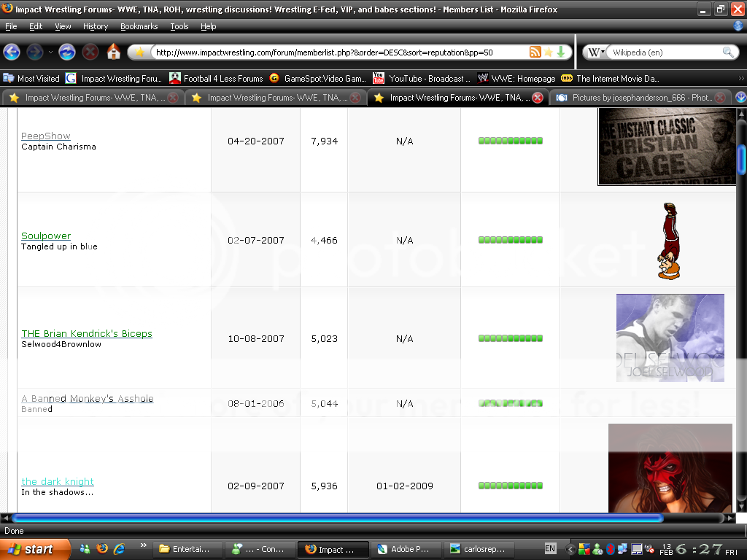Expand the hidden system tray icons
747x560 pixels.
coord(570,548)
